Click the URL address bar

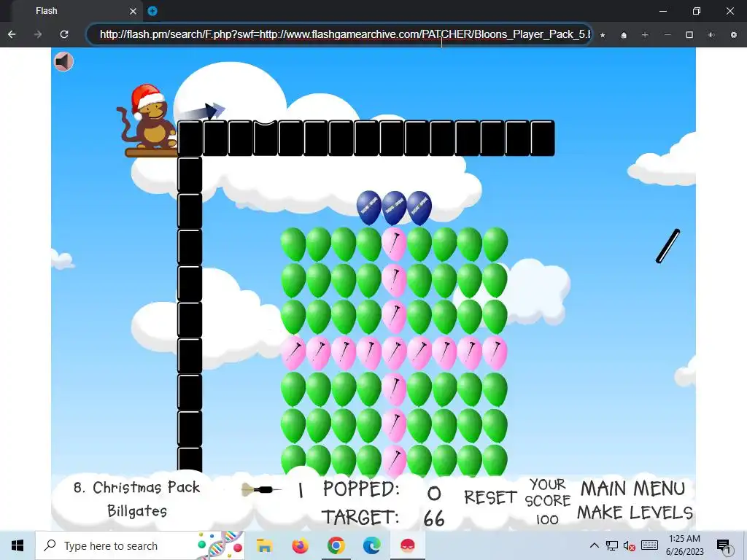pyautogui.click(x=339, y=34)
